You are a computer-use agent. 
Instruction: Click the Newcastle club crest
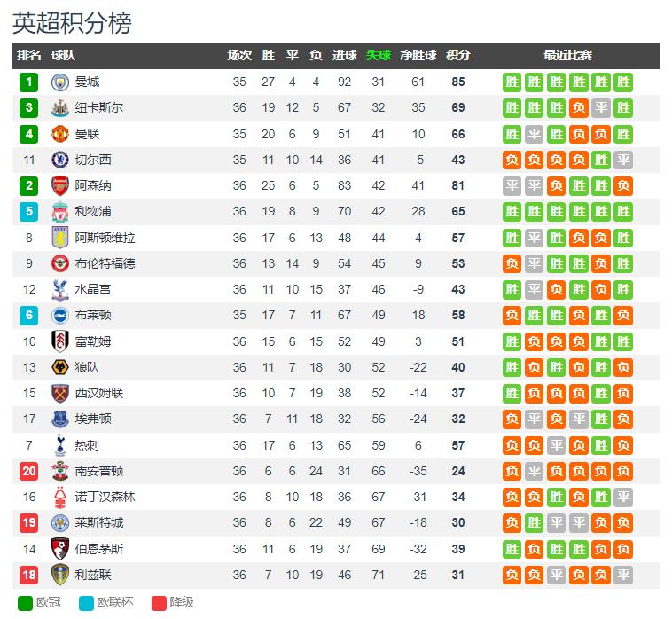pos(60,108)
